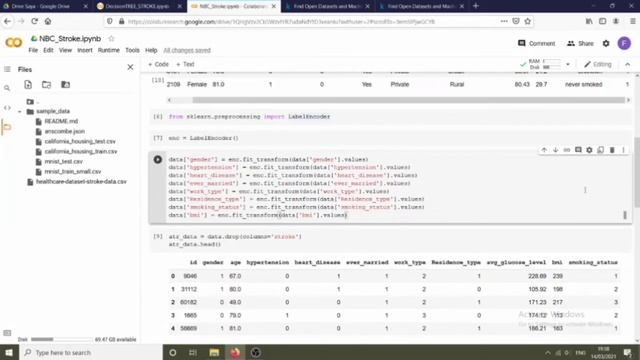The height and width of the screenshot is (360, 640).
Task: Open terminal icon at bottom left
Action: click(x=7, y=333)
